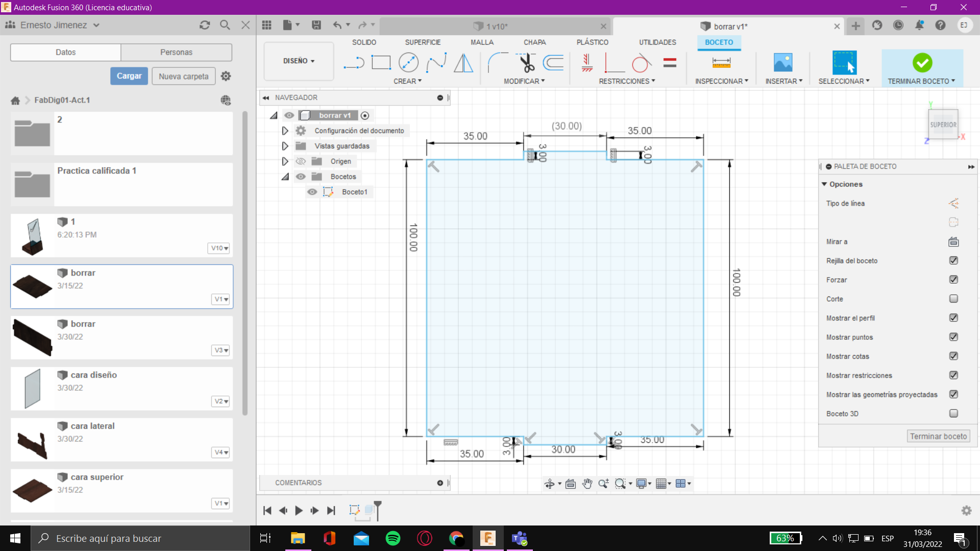Switch to the SUPERFICIE tab
The image size is (980, 551).
[x=423, y=42]
